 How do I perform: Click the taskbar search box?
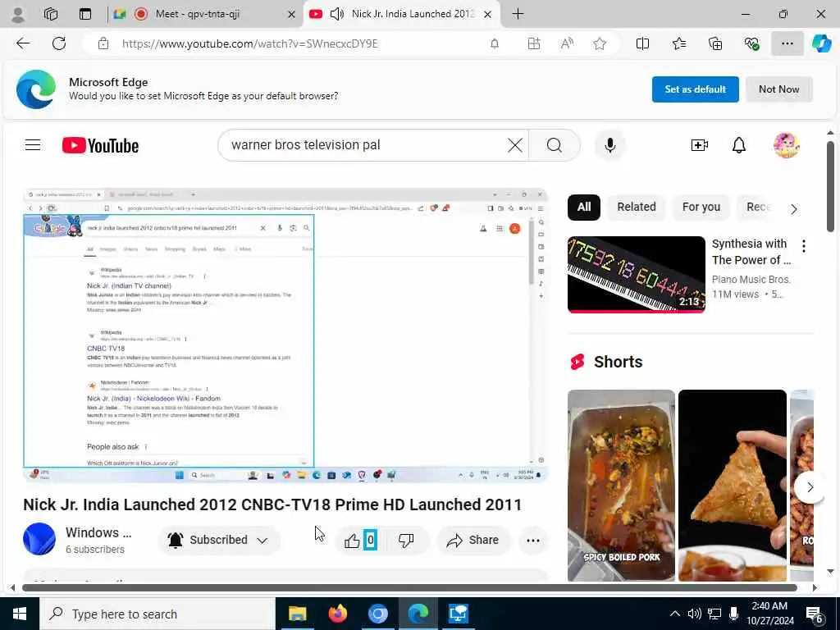(157, 614)
